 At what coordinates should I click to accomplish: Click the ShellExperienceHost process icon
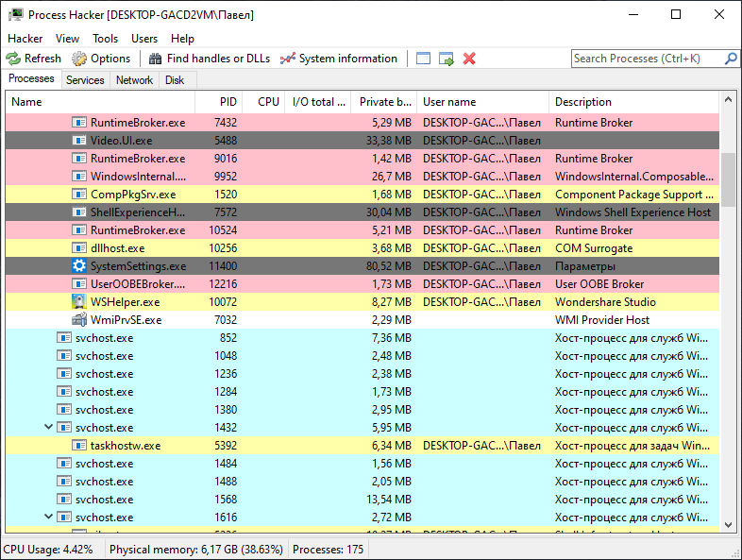click(79, 212)
